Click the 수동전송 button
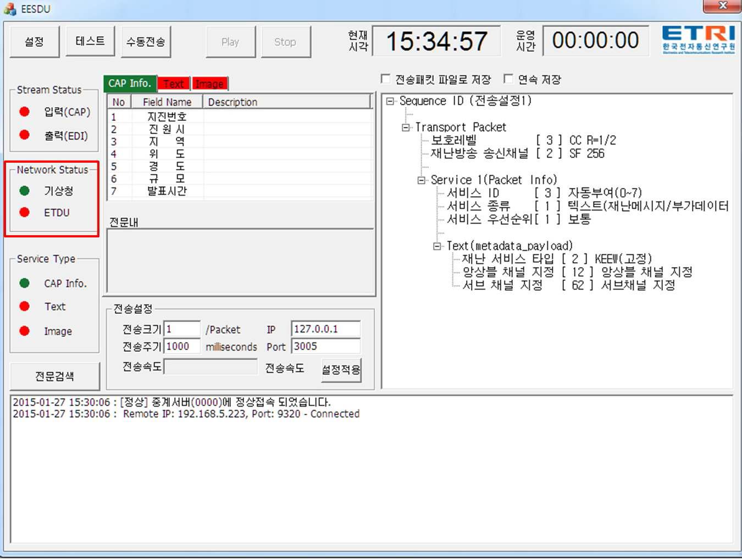The image size is (742, 560). click(146, 42)
